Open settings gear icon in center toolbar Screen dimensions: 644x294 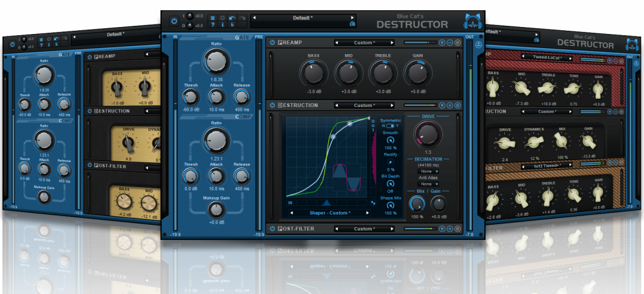(x=222, y=18)
